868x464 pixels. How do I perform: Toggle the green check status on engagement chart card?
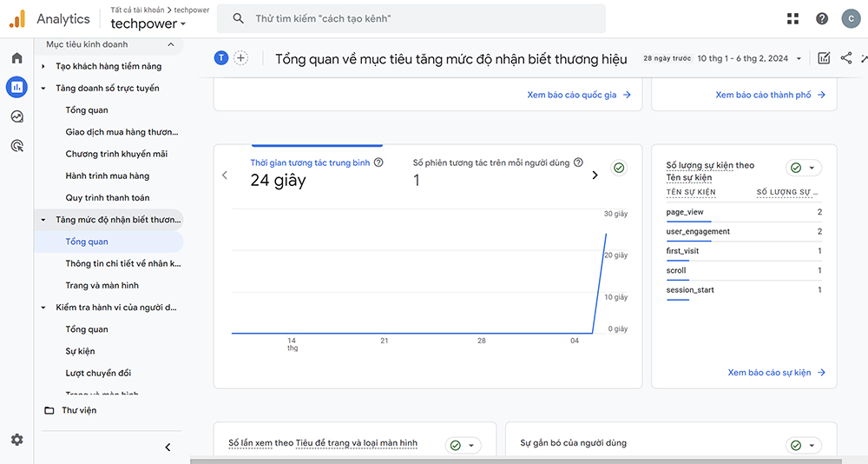(x=619, y=168)
